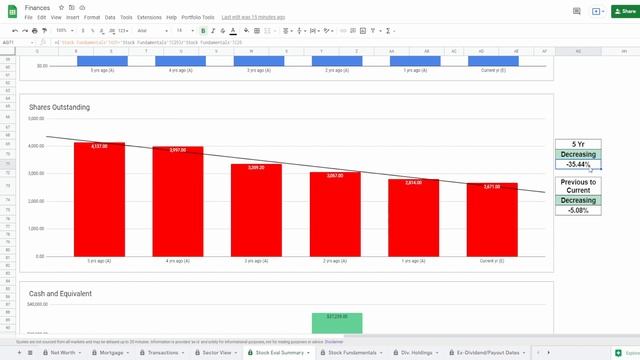Open the Data menu
The height and width of the screenshot is (360, 640).
(110, 18)
